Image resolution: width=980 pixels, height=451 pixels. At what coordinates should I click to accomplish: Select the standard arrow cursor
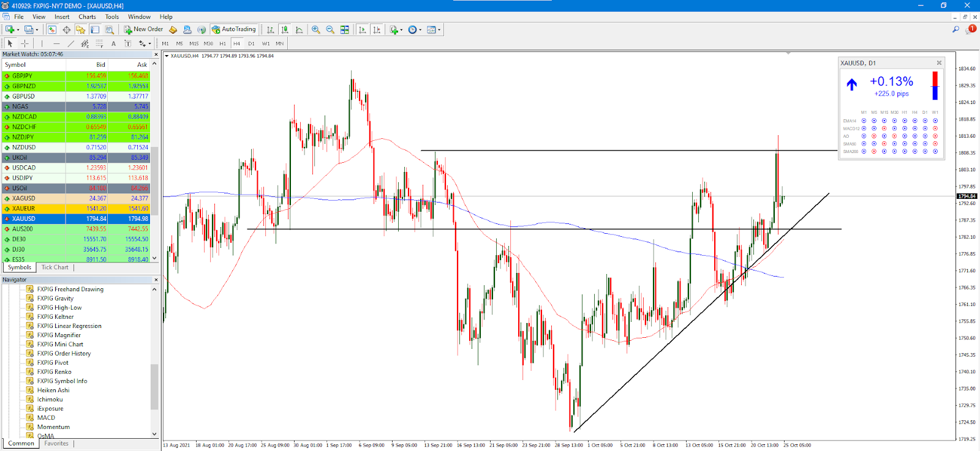pyautogui.click(x=10, y=43)
